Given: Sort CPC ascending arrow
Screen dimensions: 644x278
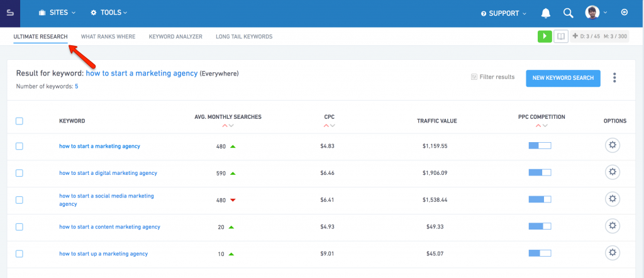Looking at the screenshot, I should click(x=326, y=126).
